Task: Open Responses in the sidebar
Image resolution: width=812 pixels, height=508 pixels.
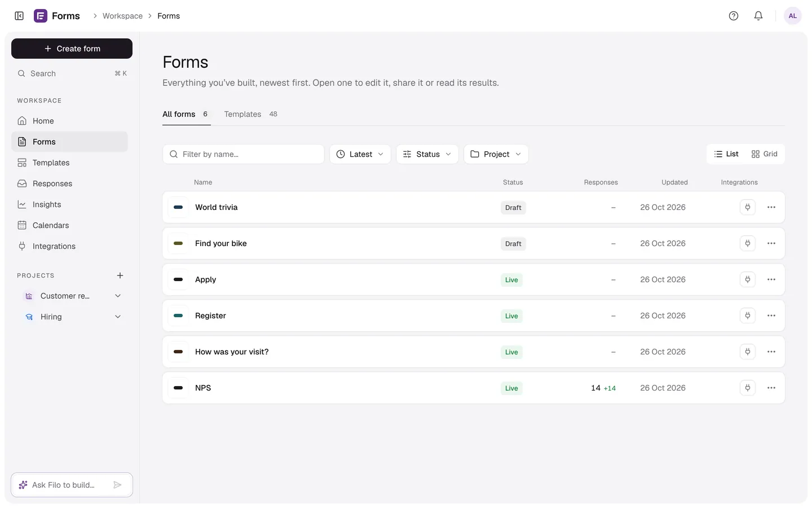Action: click(69, 183)
